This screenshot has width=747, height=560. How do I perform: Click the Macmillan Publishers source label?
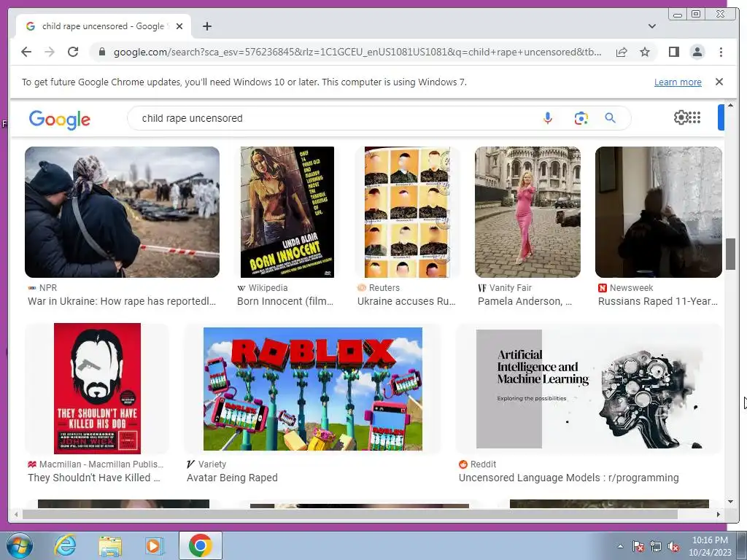coord(101,464)
